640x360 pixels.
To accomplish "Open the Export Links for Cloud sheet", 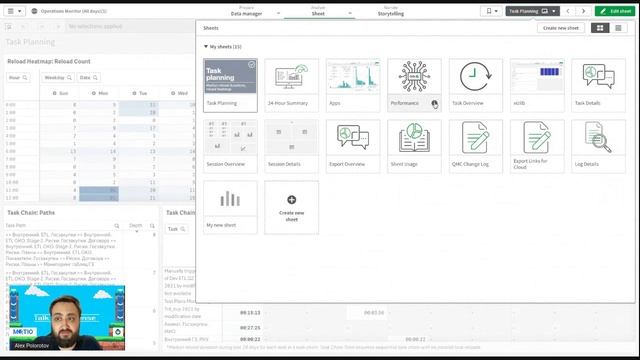I will [x=537, y=146].
